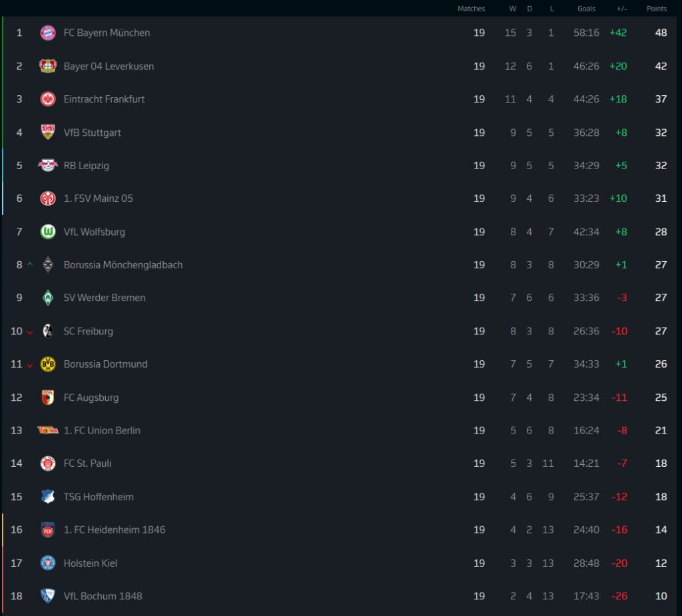Select the TSG Hoffenheim team name
Screen dimensions: 682x616
[x=99, y=497]
